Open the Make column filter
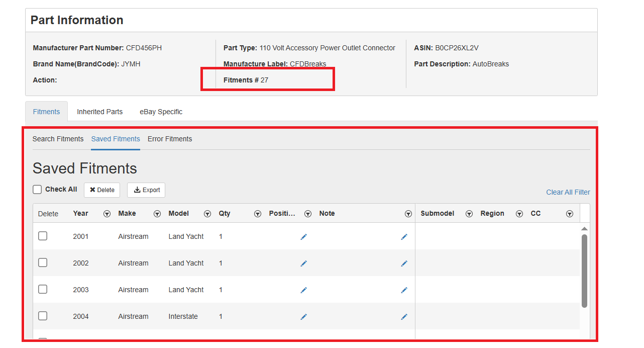This screenshot has height=348, width=644. [x=157, y=214]
